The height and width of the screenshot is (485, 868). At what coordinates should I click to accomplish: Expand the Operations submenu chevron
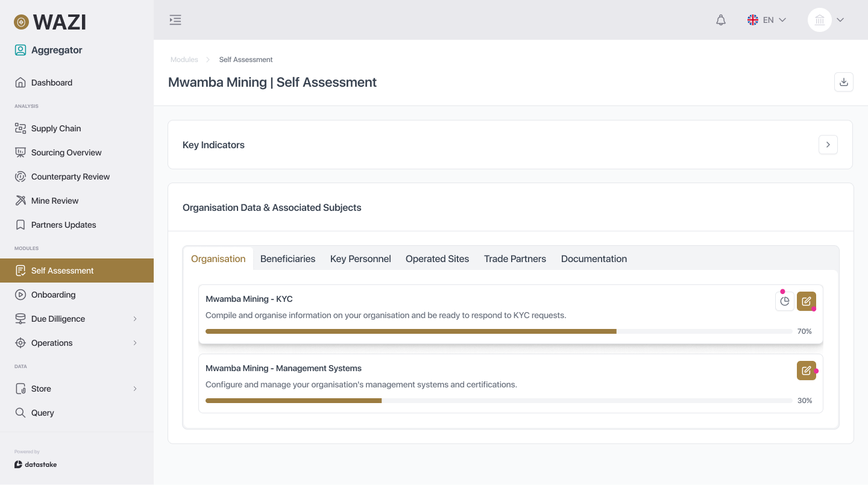coord(135,343)
